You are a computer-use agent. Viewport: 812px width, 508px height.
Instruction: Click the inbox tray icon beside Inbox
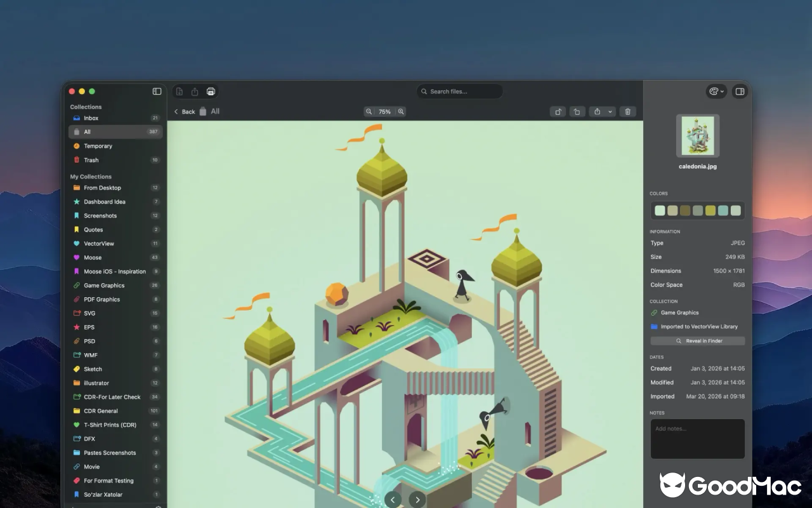pos(77,118)
